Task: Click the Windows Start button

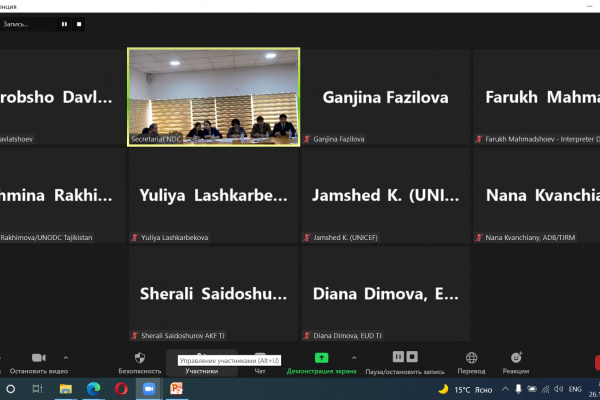Action: (x=11, y=389)
